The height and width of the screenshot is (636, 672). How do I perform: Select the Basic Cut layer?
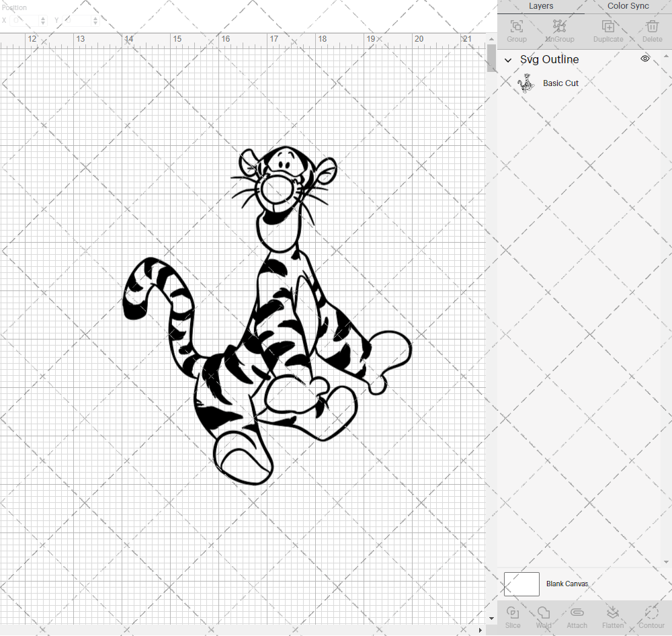pos(561,83)
